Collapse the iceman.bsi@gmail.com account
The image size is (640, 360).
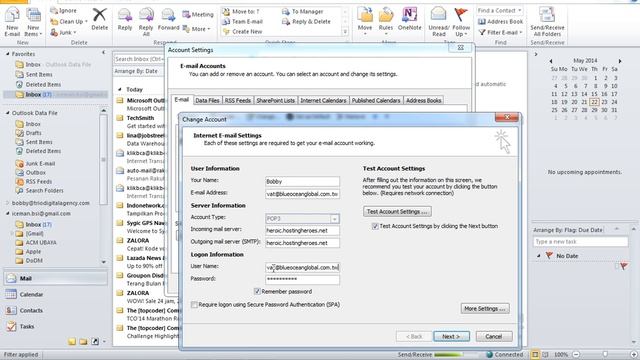tap(7, 213)
